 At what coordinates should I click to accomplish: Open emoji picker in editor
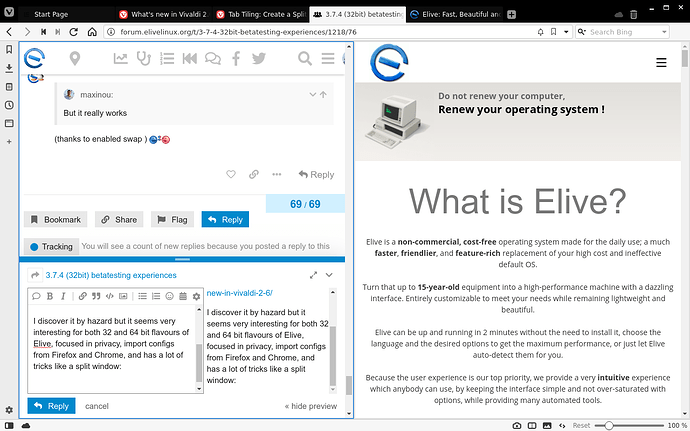pyautogui.click(x=169, y=296)
